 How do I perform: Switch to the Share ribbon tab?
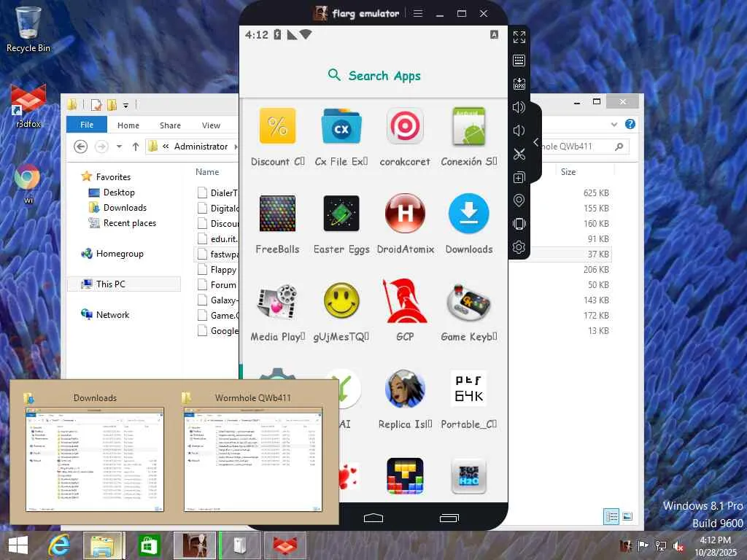(170, 125)
